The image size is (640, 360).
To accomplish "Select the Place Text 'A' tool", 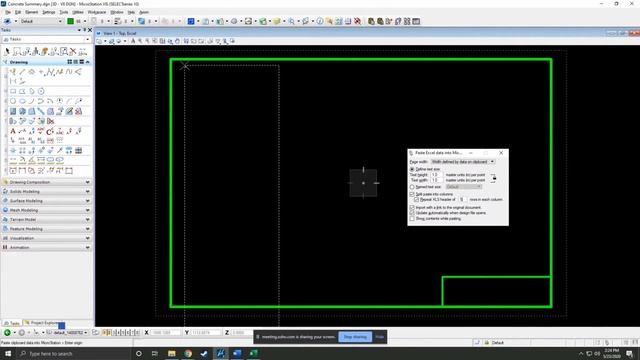I will 13,131.
